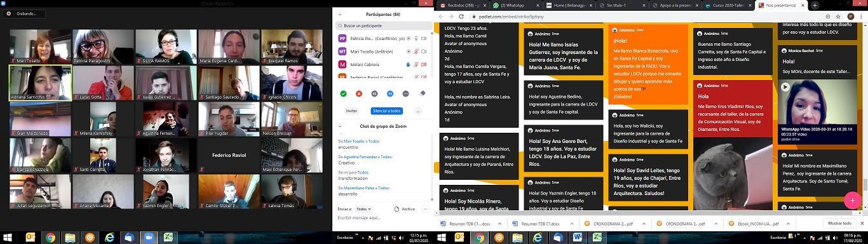Collapse the Chat de grupo de Zoom chevron
The width and height of the screenshot is (868, 244).
click(x=340, y=126)
